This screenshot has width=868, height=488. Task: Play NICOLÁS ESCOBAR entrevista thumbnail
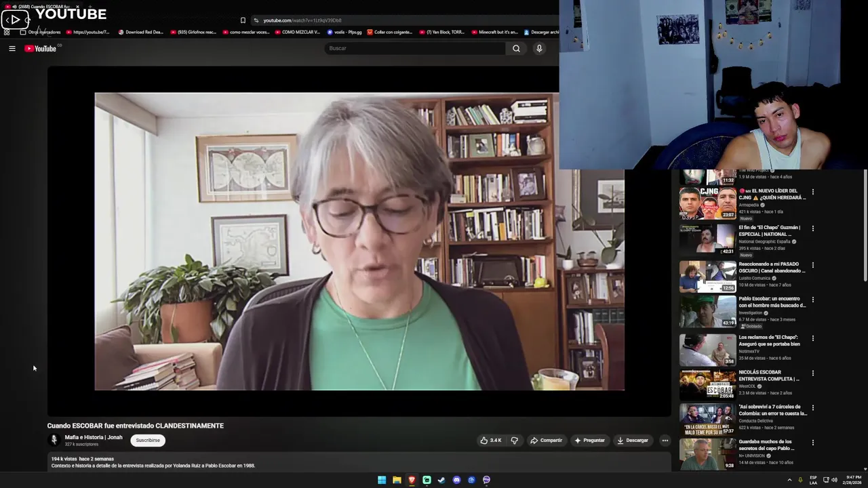(708, 384)
